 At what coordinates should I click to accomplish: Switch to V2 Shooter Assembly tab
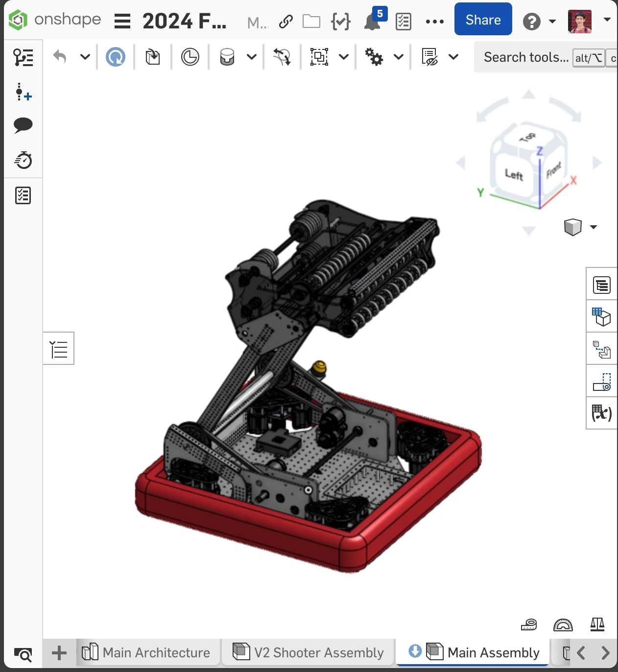click(309, 652)
